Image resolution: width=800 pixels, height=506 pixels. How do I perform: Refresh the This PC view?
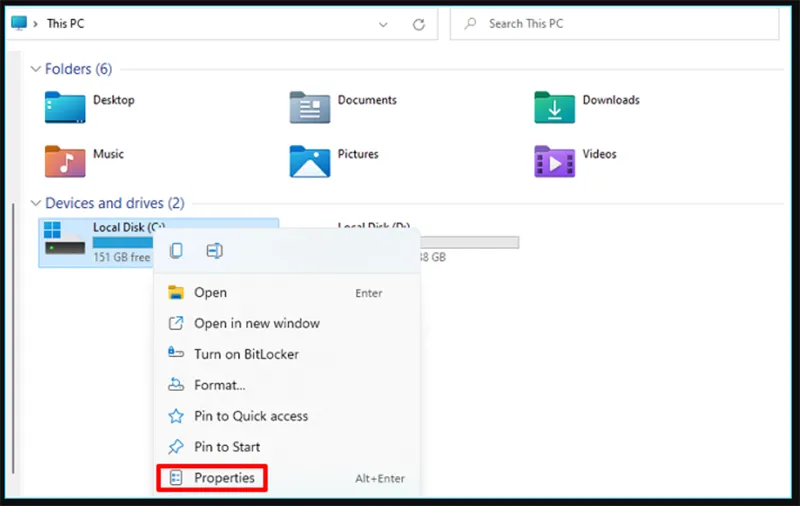[419, 24]
